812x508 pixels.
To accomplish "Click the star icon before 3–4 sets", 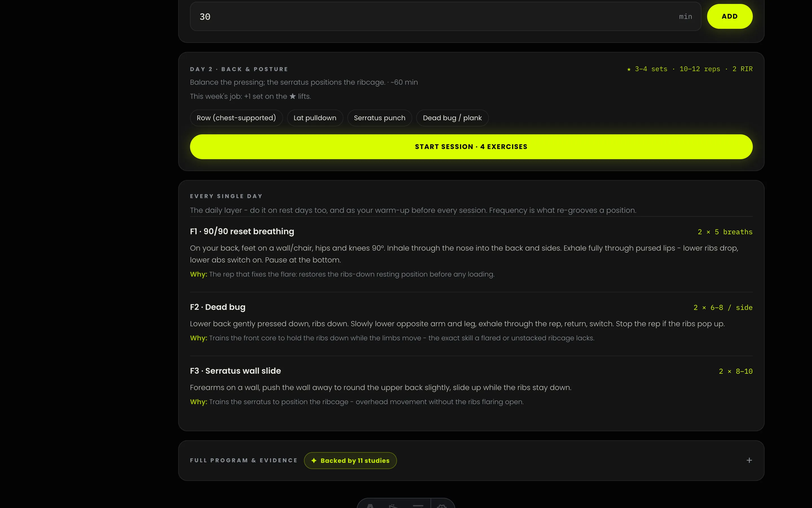I will pyautogui.click(x=628, y=69).
